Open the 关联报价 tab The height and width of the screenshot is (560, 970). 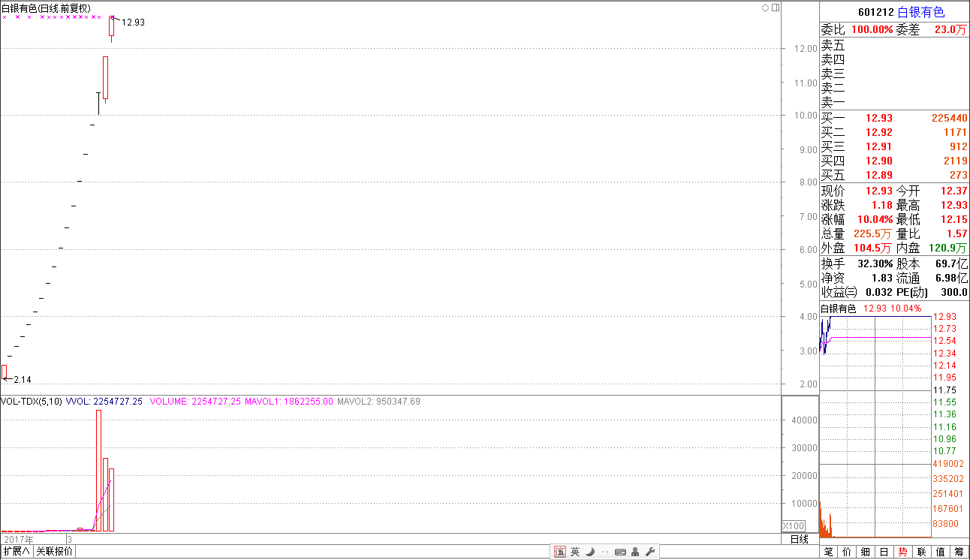pyautogui.click(x=54, y=551)
